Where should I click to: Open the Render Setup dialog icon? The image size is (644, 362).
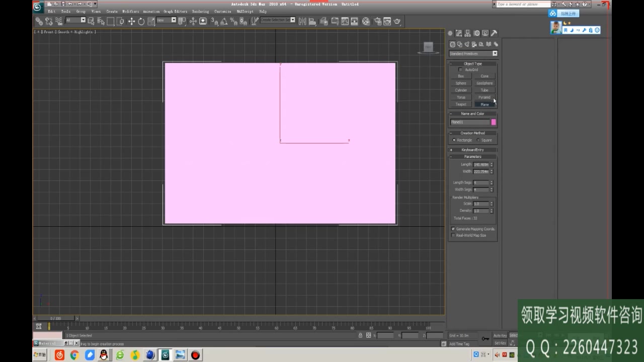377,21
